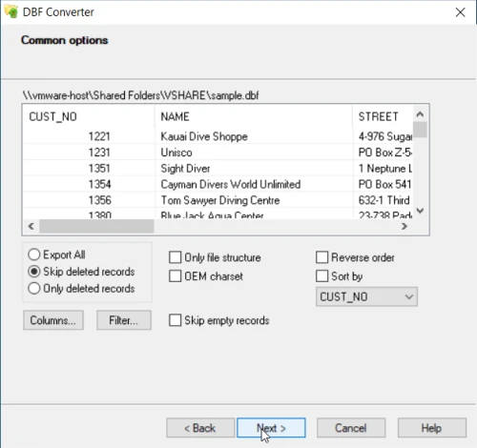
Task: Click the horizontal scroll right arrow
Action: (x=404, y=226)
